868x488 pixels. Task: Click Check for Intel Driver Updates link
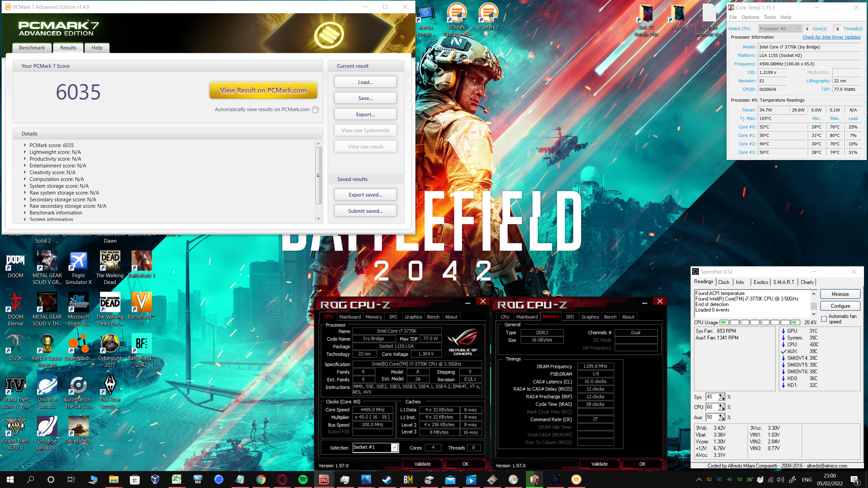pos(831,37)
